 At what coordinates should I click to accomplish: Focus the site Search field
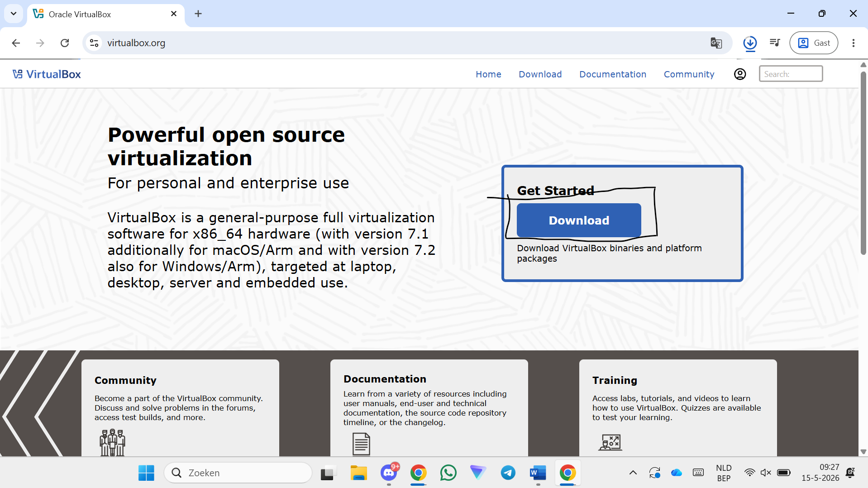pos(791,74)
